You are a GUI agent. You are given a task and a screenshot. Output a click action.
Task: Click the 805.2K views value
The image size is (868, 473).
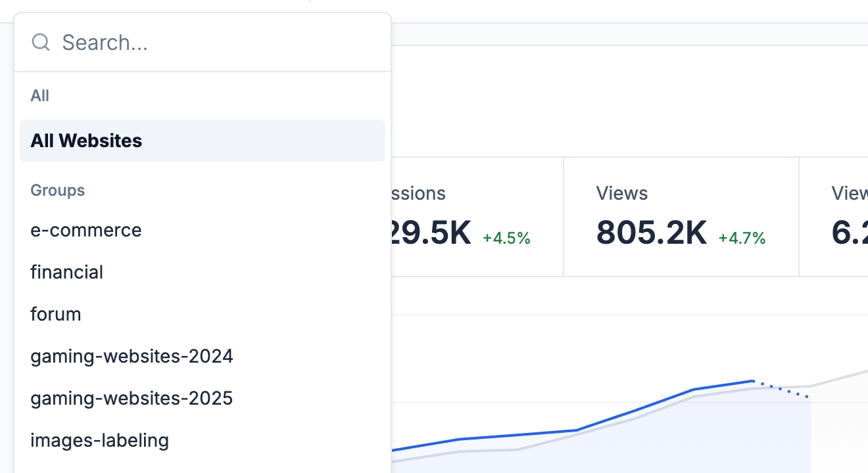(x=652, y=233)
